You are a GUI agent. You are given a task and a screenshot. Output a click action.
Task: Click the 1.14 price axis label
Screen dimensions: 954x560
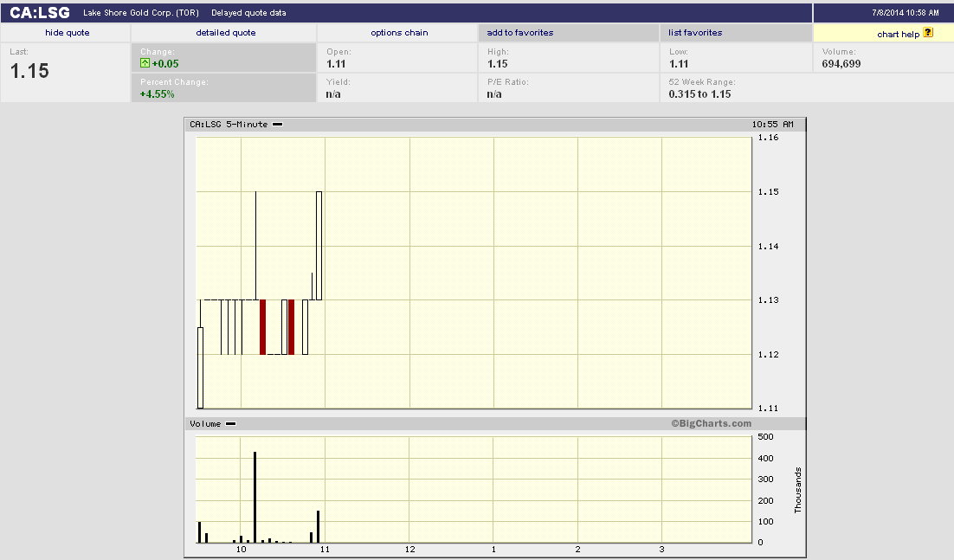[x=768, y=247]
